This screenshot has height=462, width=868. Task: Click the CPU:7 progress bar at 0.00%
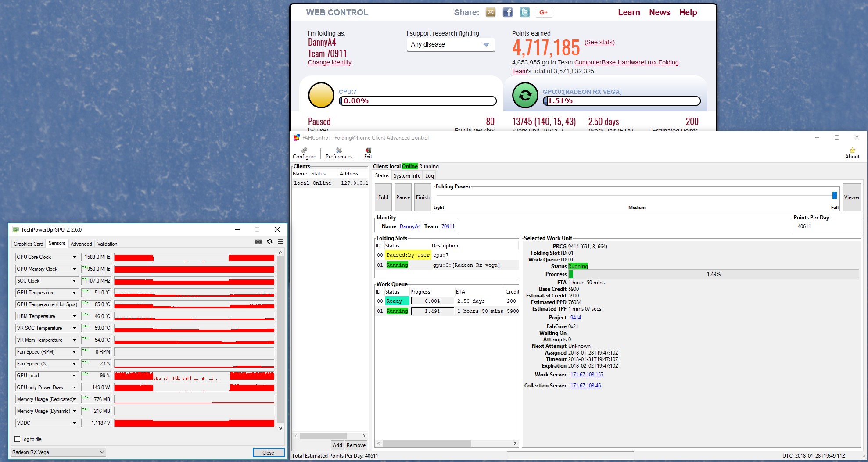[x=418, y=101]
